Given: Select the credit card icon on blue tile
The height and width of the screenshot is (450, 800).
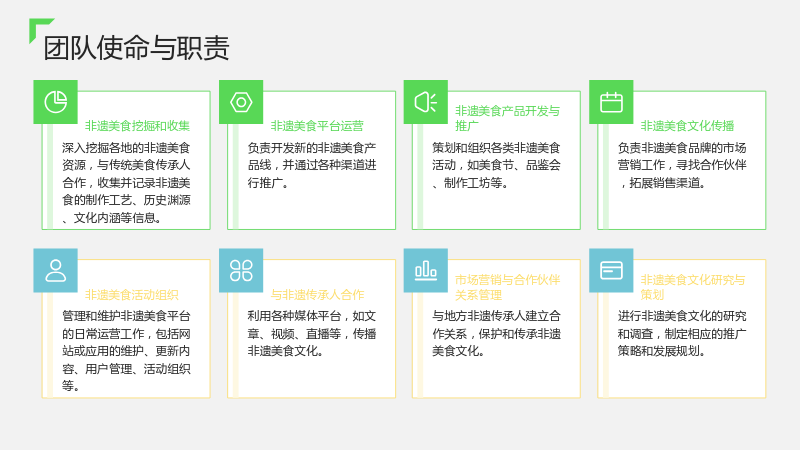Looking at the screenshot, I should [x=611, y=270].
